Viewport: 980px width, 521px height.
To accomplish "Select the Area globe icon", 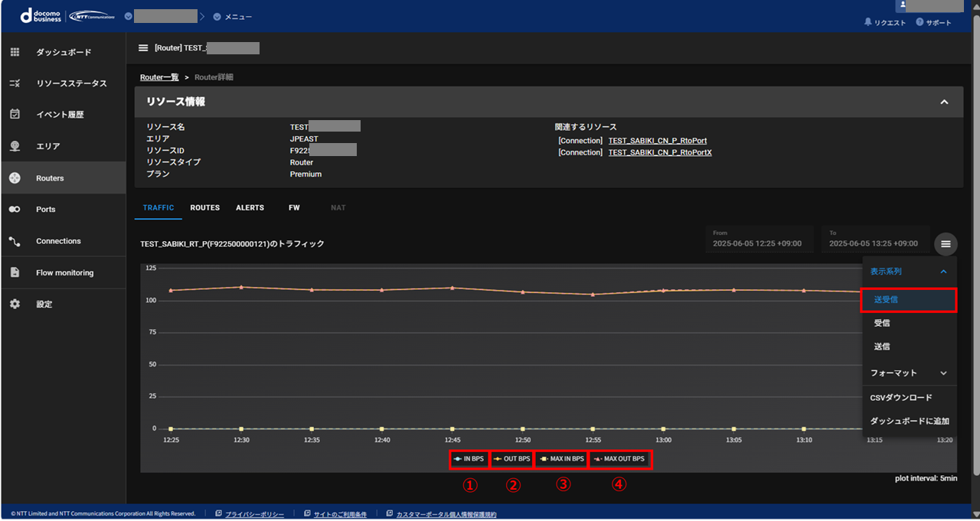I will [15, 146].
